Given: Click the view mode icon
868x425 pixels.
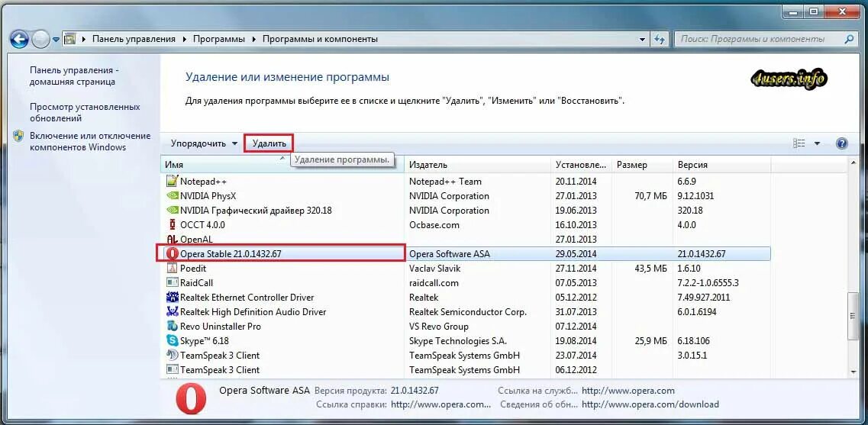Looking at the screenshot, I should (799, 143).
